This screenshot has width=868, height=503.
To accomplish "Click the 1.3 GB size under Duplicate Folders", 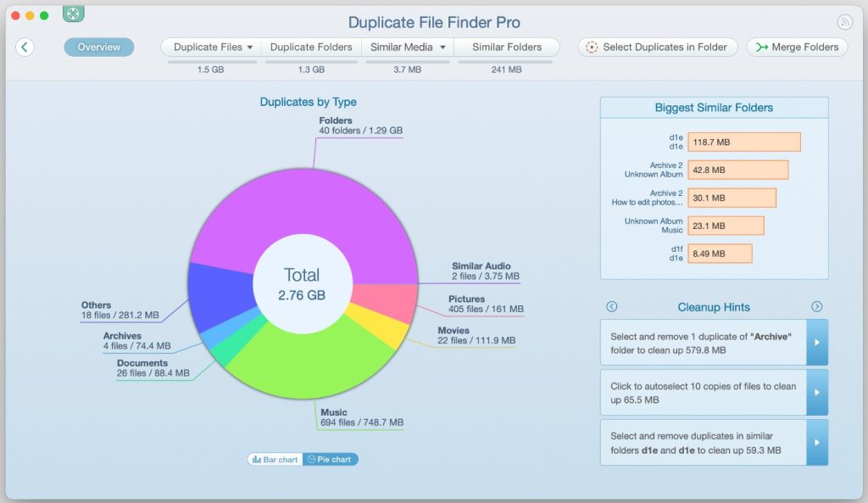I will coord(311,70).
